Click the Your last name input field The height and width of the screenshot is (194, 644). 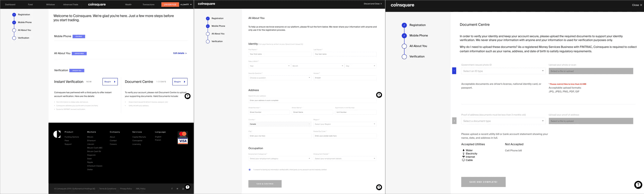pos(345,54)
